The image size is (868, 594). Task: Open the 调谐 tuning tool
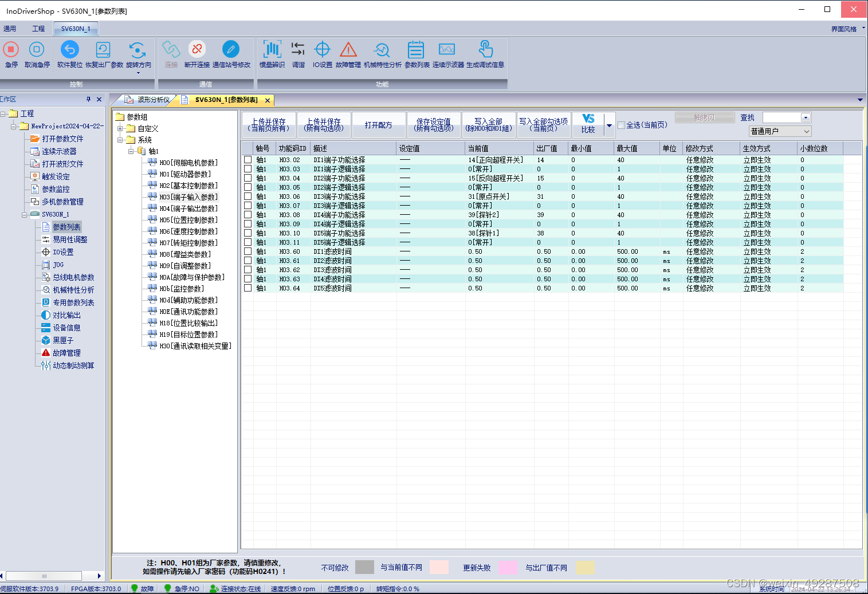pyautogui.click(x=298, y=49)
